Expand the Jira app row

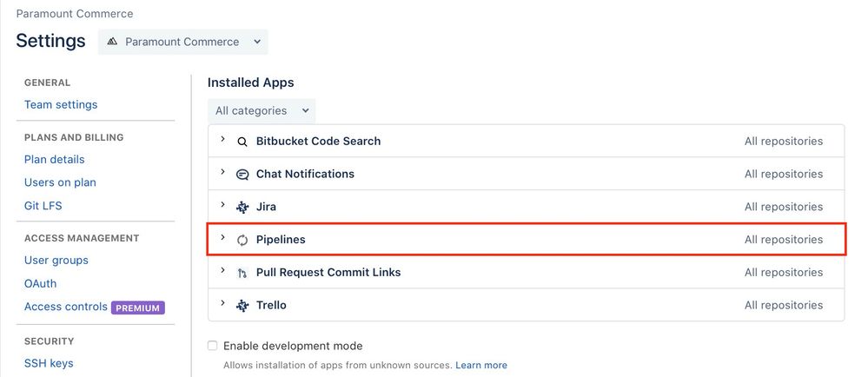point(222,204)
